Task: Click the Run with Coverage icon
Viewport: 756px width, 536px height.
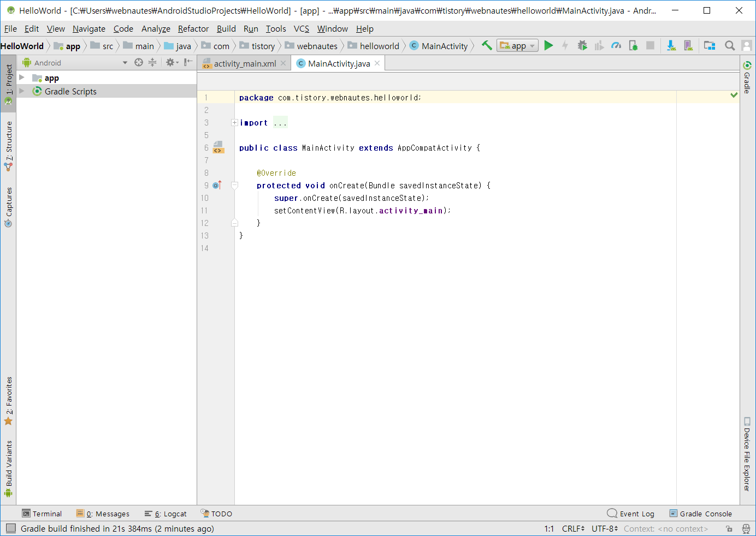Action: pyautogui.click(x=599, y=45)
